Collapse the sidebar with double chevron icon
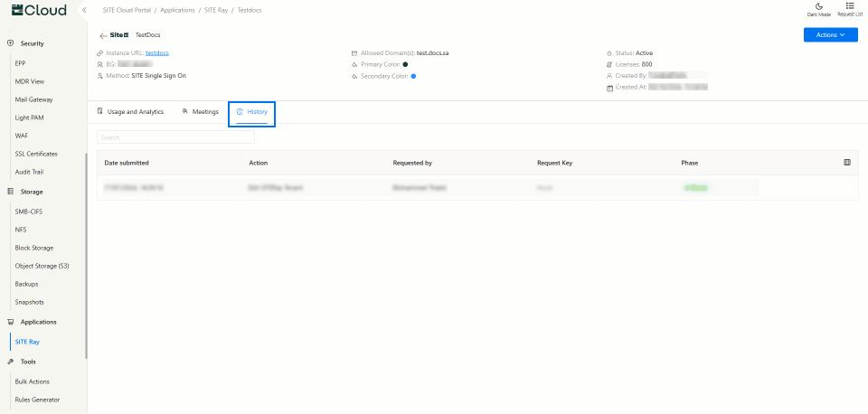868x414 pixels. pyautogui.click(x=84, y=10)
